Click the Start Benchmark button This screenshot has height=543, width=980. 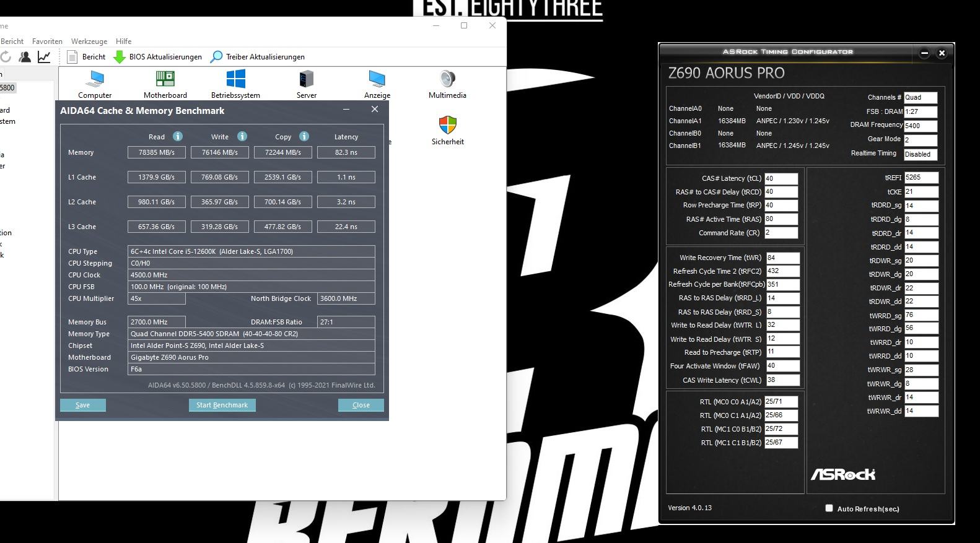222,405
